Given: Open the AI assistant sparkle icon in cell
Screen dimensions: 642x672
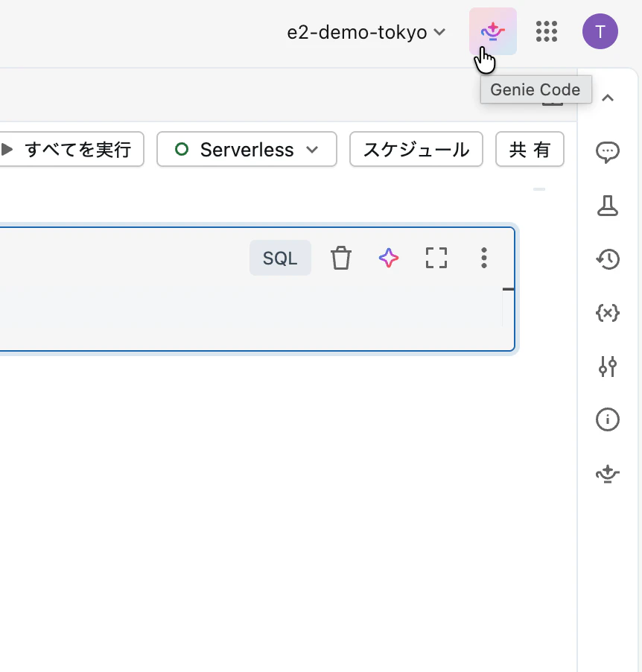Looking at the screenshot, I should click(x=389, y=258).
